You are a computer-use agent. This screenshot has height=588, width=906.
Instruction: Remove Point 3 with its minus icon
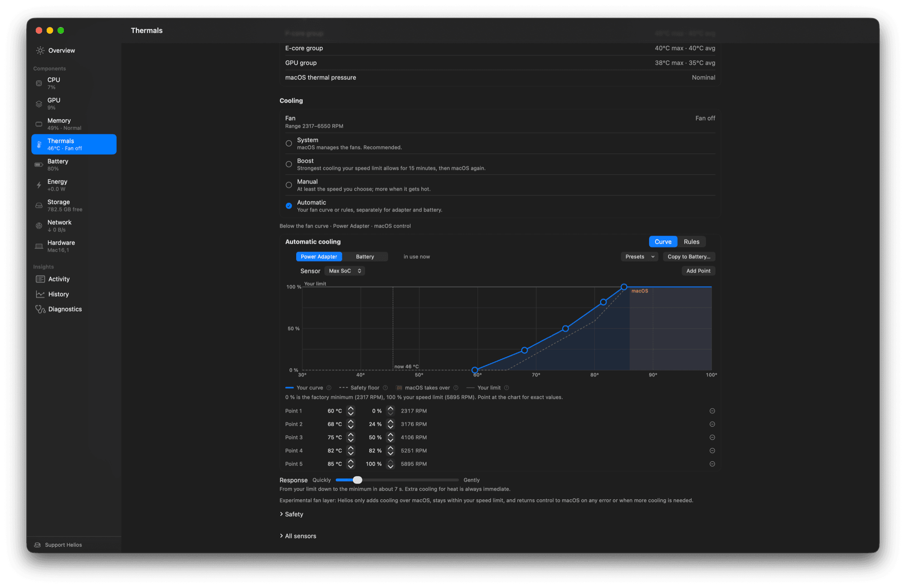click(x=712, y=437)
